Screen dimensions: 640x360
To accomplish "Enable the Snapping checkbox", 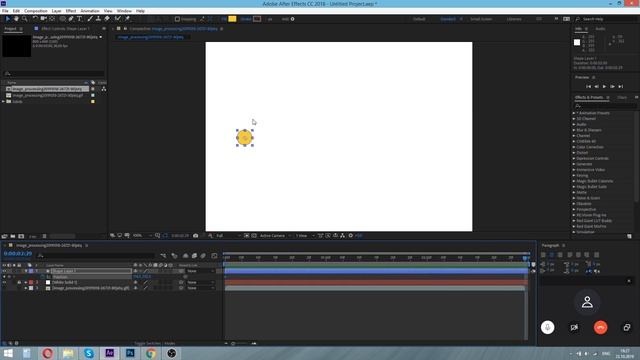I will tap(177, 19).
